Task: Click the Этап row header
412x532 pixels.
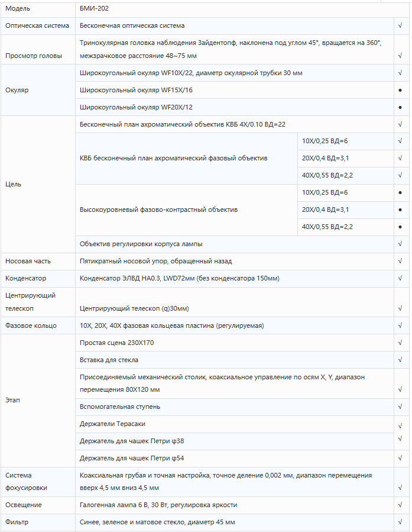Action: click(13, 400)
